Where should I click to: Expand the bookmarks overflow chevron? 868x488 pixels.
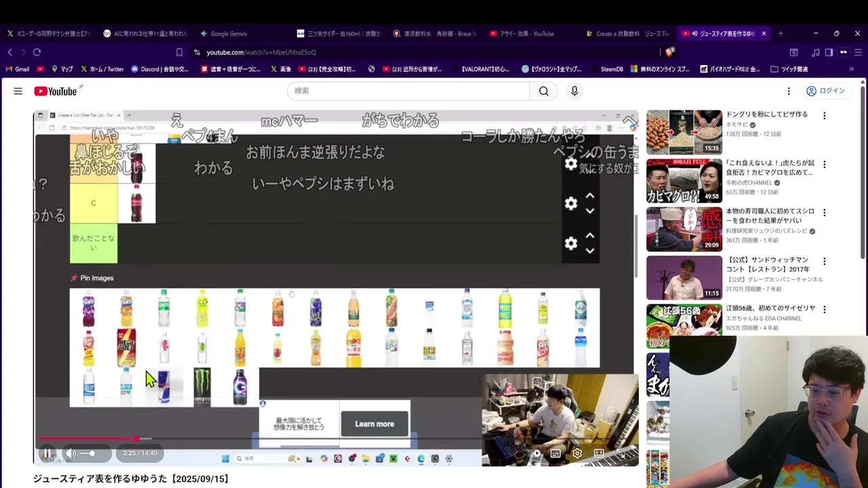tap(851, 69)
